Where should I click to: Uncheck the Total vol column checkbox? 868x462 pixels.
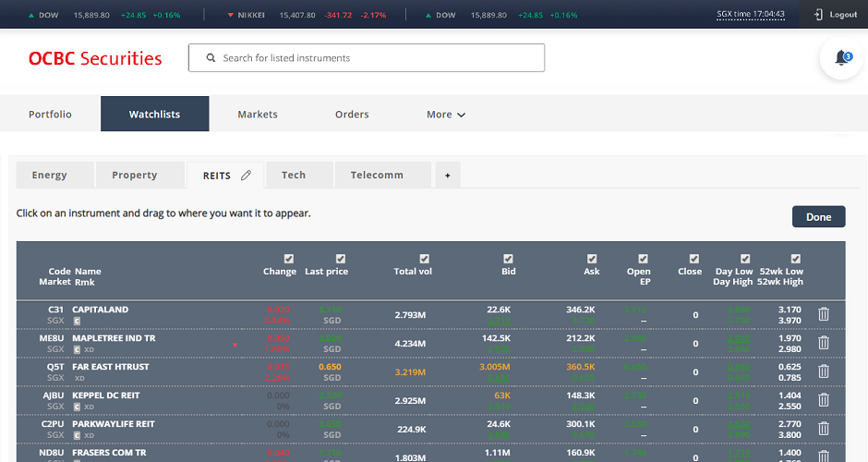tap(424, 259)
